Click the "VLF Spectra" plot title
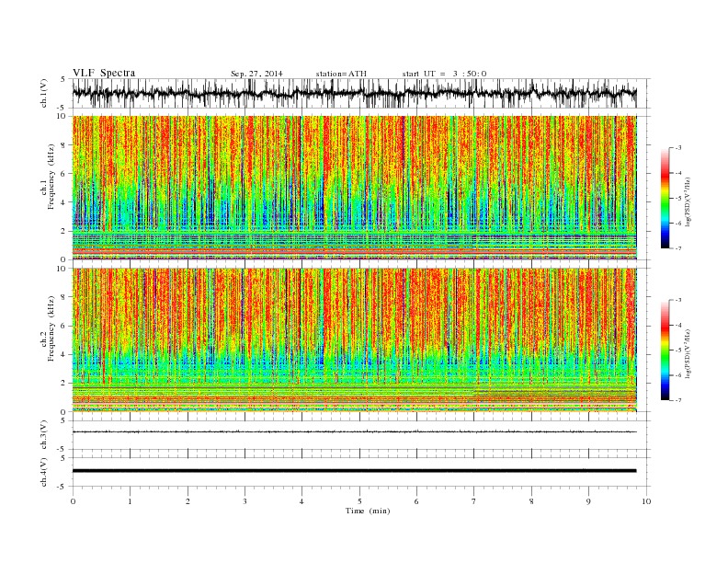The height and width of the screenshot is (563, 728). 104,73
